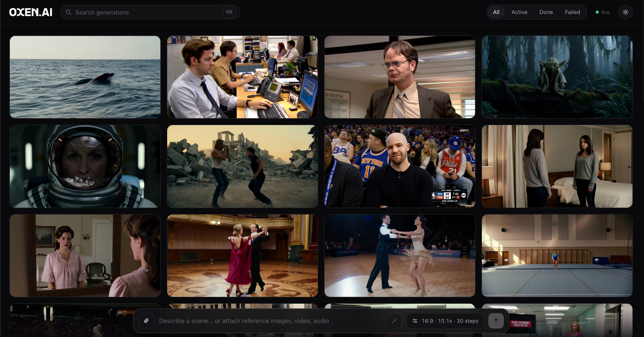This screenshot has height=337, width=644.
Task: Show All generations
Action: [x=496, y=12]
